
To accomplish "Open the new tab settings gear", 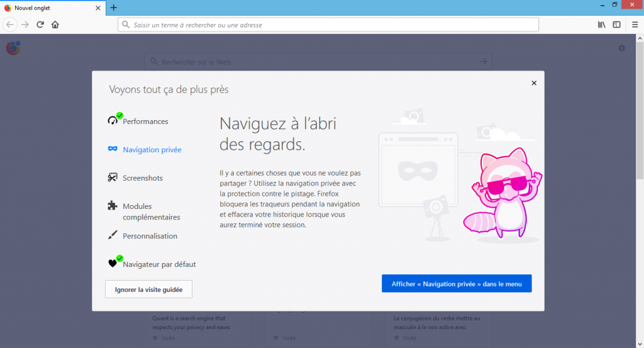I will [622, 48].
